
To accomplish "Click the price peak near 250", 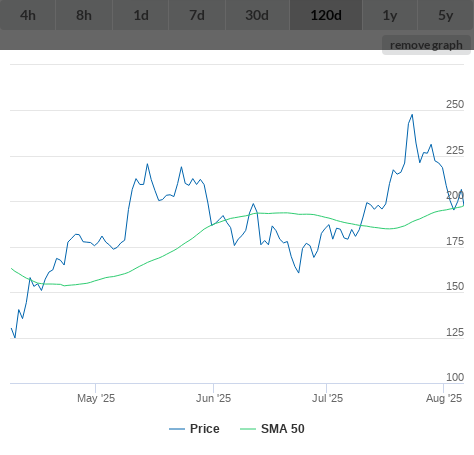I will [412, 115].
